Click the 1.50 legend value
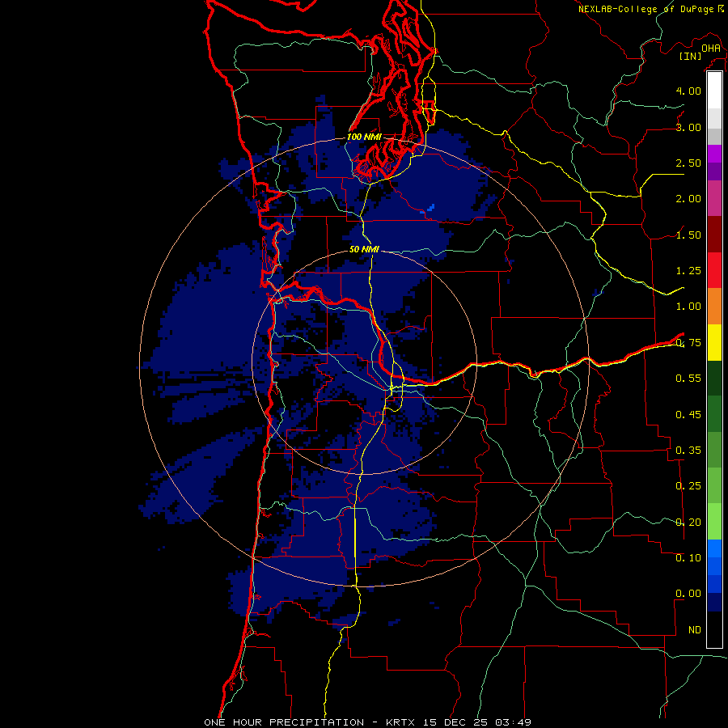 coord(688,235)
